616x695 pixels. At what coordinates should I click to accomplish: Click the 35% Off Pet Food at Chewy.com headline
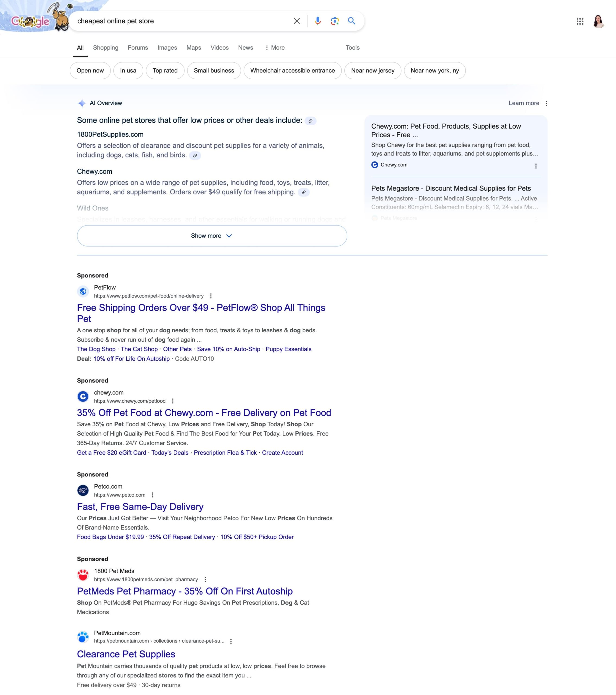204,413
